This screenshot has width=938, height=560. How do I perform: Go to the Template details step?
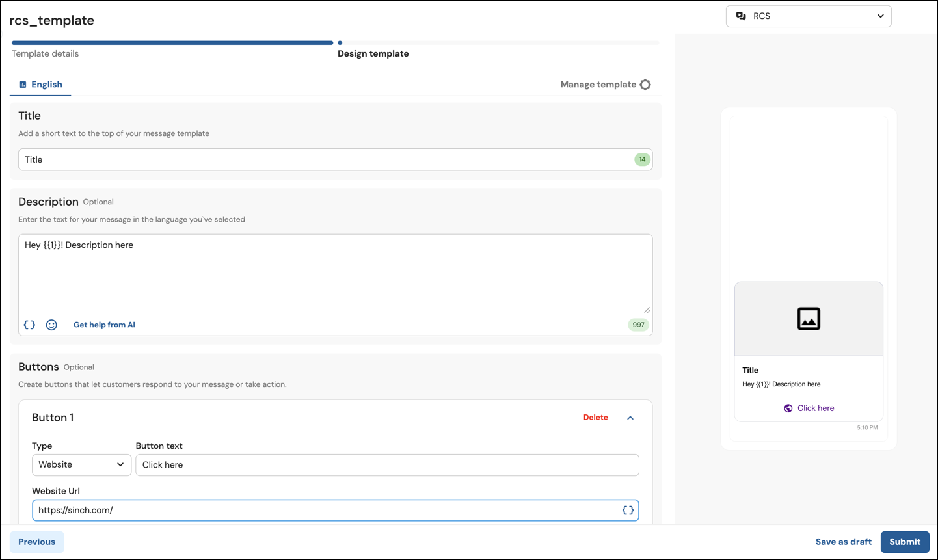[45, 53]
